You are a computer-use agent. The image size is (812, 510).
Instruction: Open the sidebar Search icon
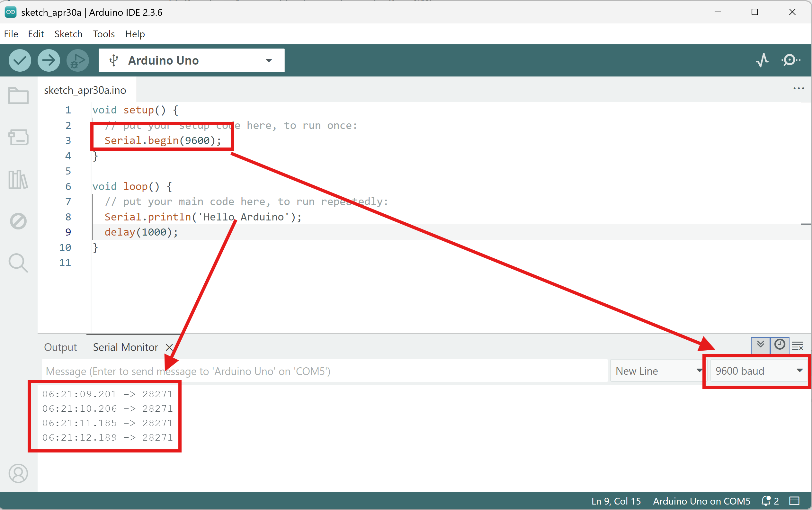[x=18, y=263]
